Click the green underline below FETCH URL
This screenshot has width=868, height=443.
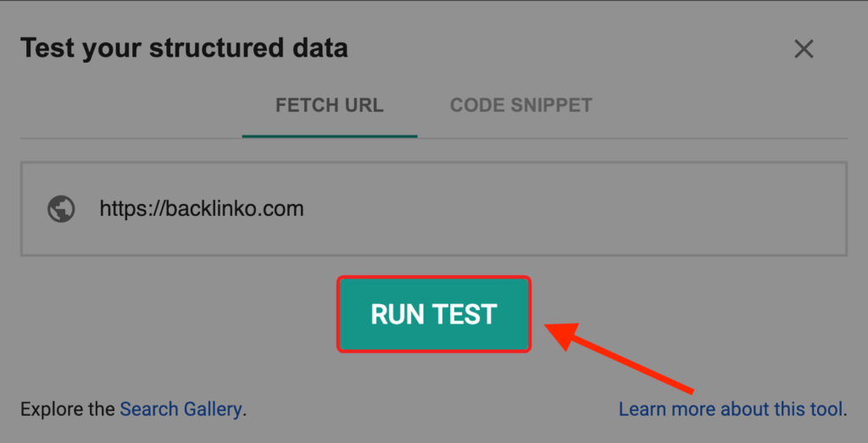tap(329, 136)
